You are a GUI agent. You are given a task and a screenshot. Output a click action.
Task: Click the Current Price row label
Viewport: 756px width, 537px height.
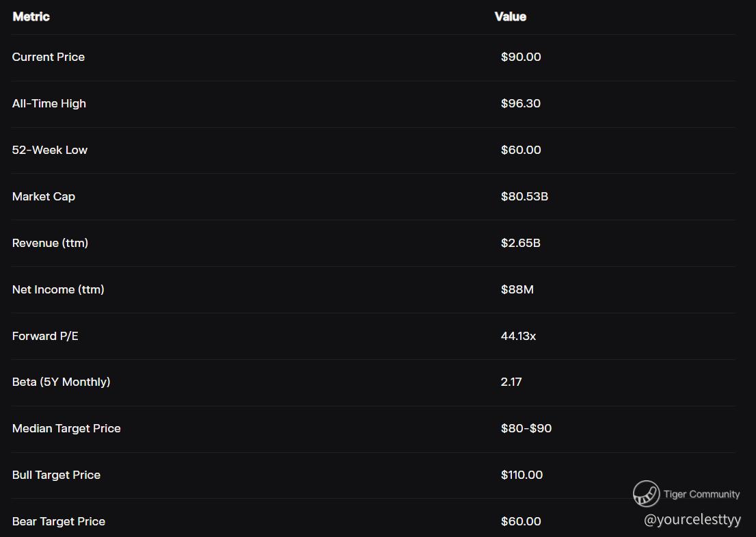[49, 57]
